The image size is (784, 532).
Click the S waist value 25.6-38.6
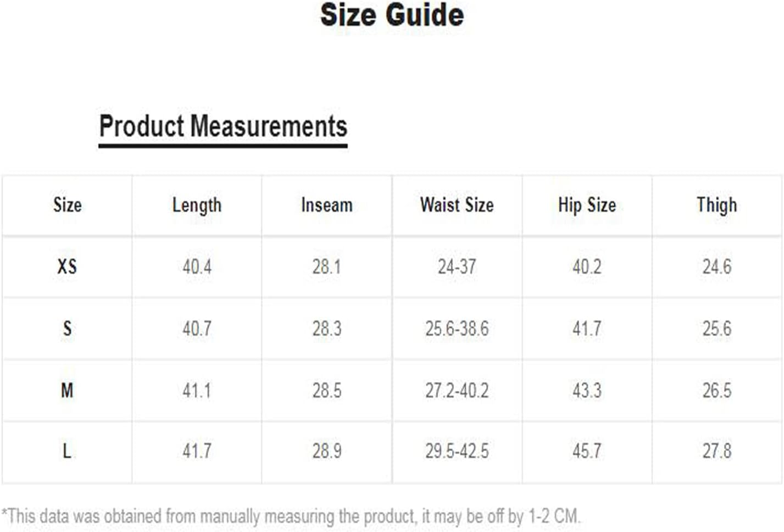457,329
